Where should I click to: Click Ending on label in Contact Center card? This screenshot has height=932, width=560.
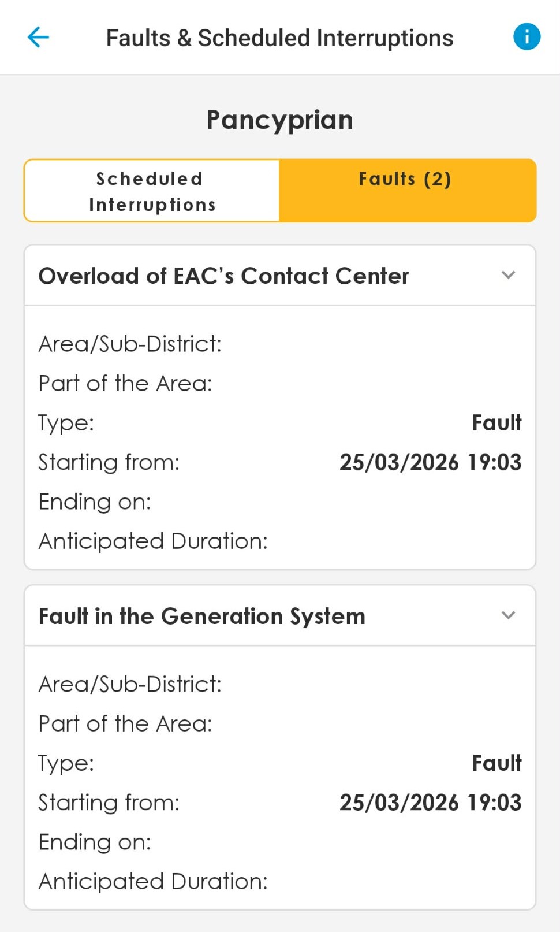[x=95, y=502]
